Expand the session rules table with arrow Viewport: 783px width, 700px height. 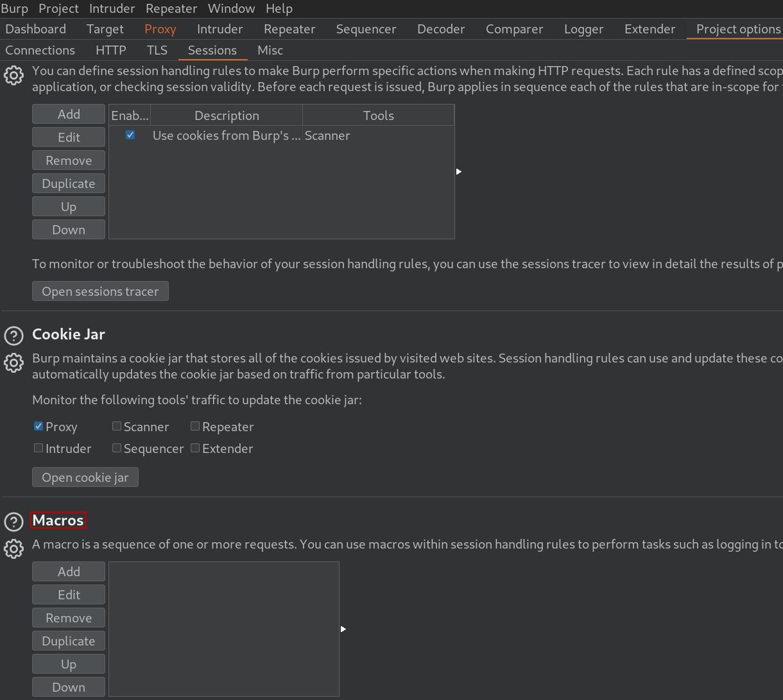(x=459, y=171)
